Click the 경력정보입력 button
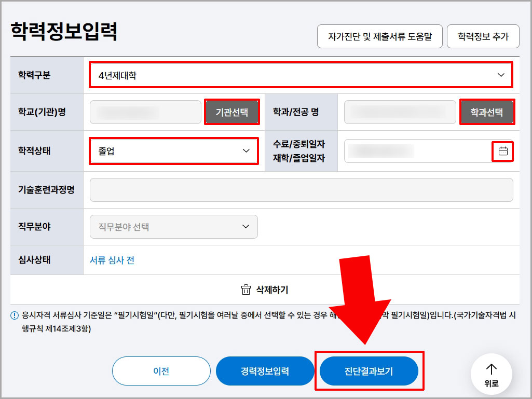The height and width of the screenshot is (399, 532). (265, 371)
